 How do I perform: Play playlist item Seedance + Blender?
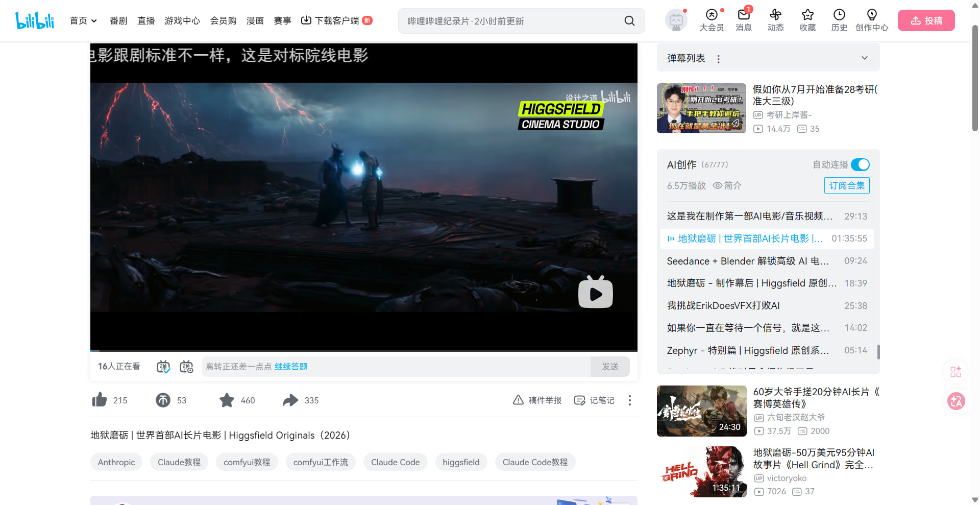[x=767, y=261]
